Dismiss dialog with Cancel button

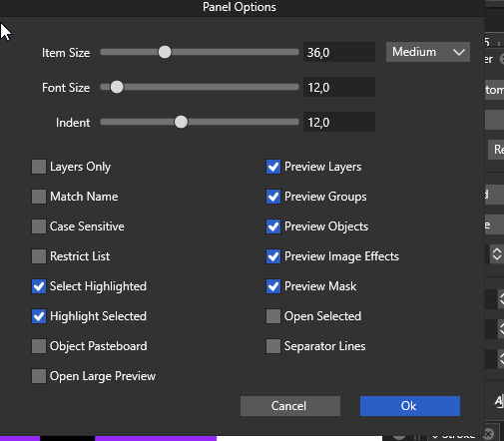point(290,406)
